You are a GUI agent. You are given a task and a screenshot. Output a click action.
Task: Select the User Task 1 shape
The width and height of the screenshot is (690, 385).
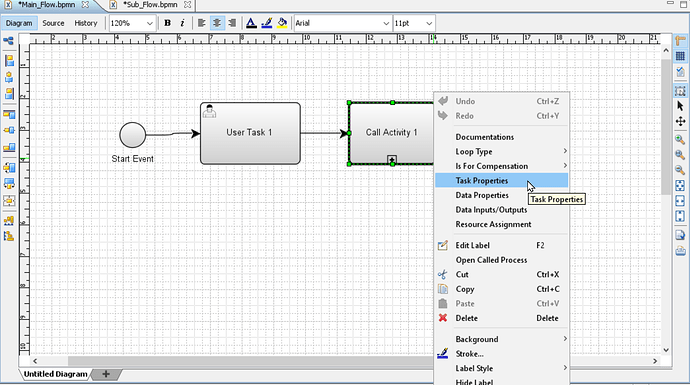click(x=250, y=133)
